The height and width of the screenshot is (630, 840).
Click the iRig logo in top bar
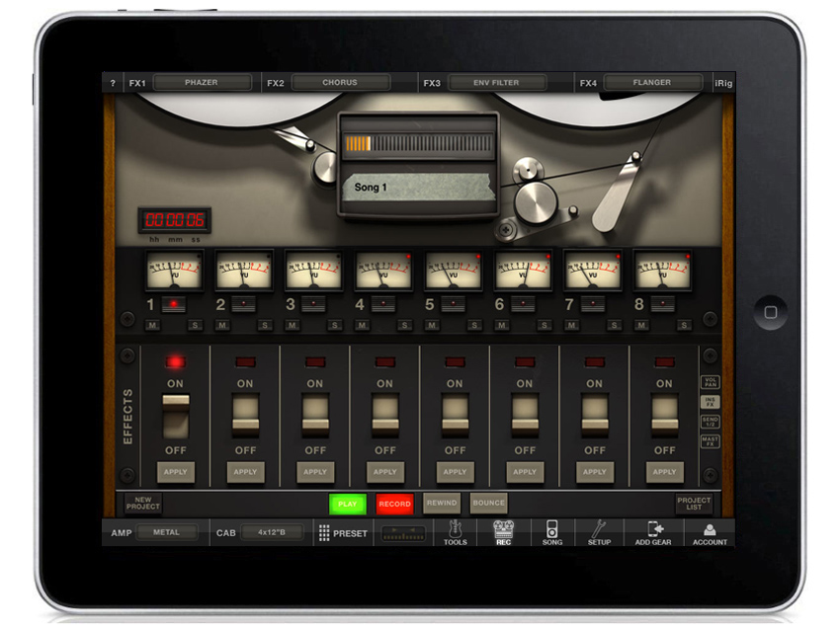[x=723, y=83]
